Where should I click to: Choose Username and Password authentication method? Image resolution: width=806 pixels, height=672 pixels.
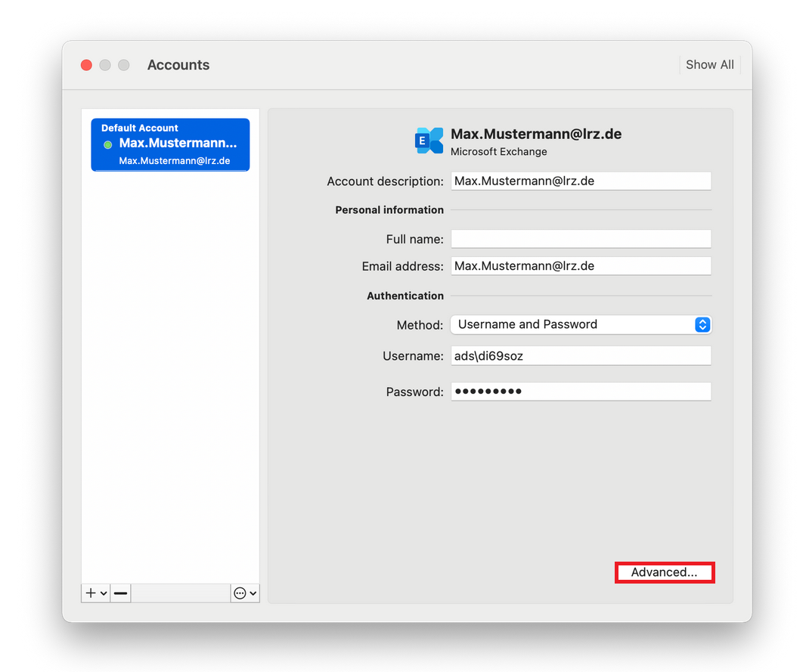tap(528, 324)
